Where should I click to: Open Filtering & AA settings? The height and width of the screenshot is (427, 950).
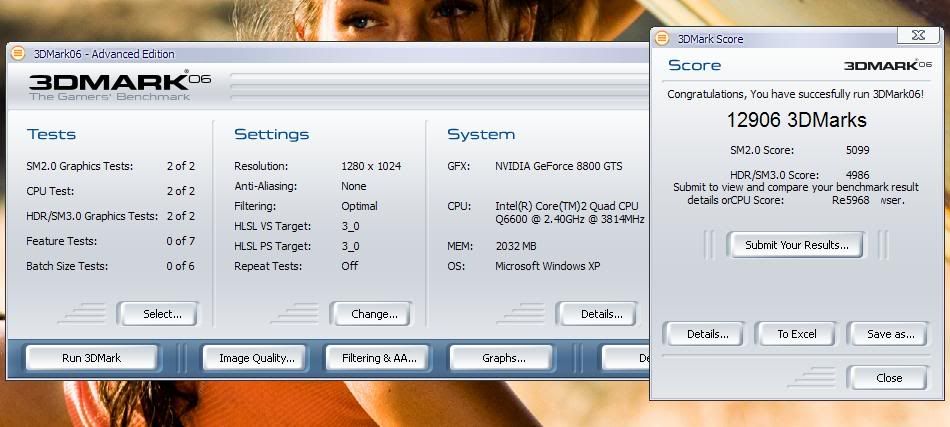click(x=379, y=358)
